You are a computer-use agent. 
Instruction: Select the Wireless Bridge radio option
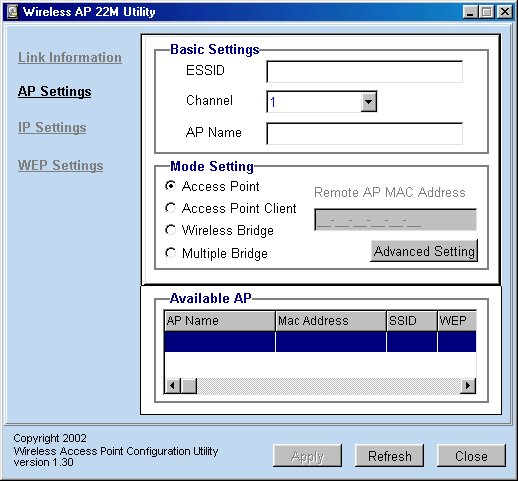(170, 230)
